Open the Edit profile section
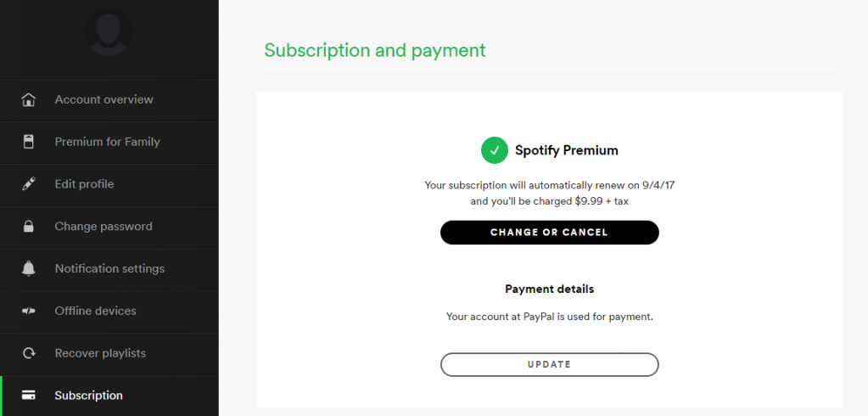Screen dimensions: 868x416 click(84, 184)
